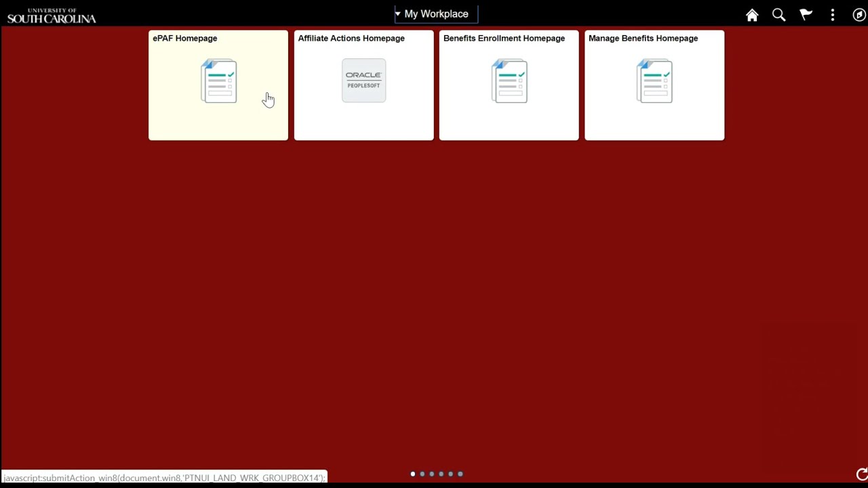Open the Manage Benefits Homepage tile

pyautogui.click(x=654, y=85)
